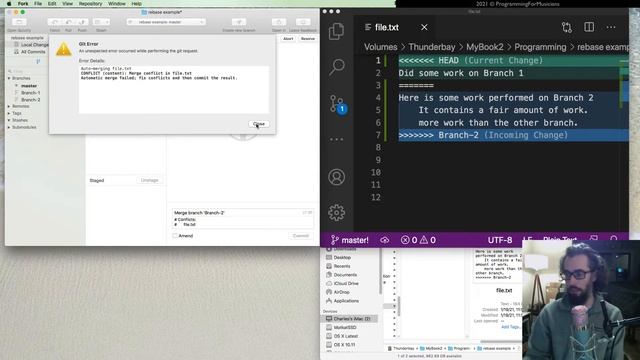Click the Resolve button in Fork
Image resolution: width=640 pixels, height=360 pixels.
(x=308, y=38)
